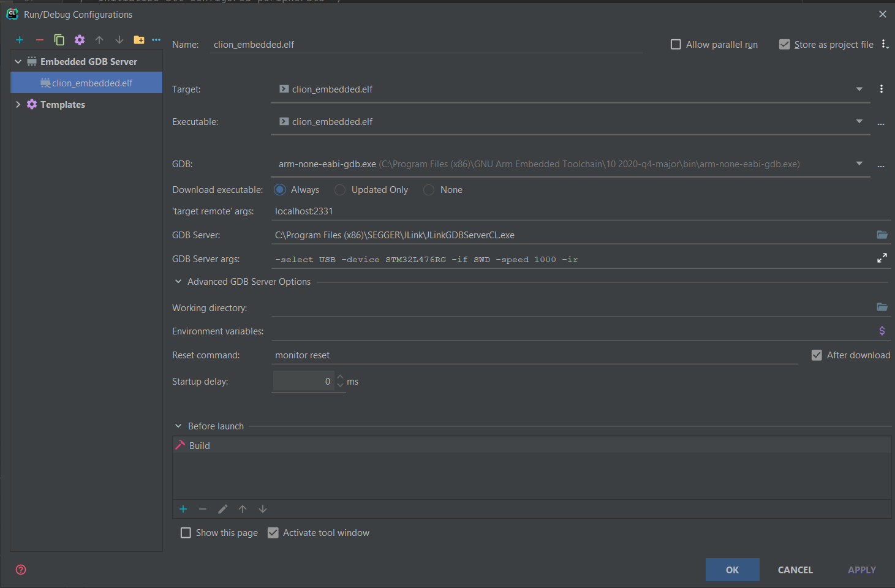The height and width of the screenshot is (588, 895).
Task: Expand GDB Server args field
Action: 882,258
